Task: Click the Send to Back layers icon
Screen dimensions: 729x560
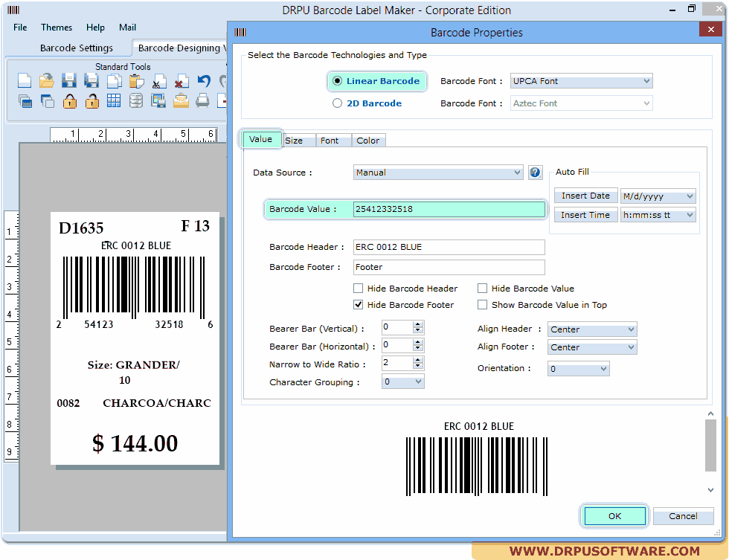Action: coord(47,101)
